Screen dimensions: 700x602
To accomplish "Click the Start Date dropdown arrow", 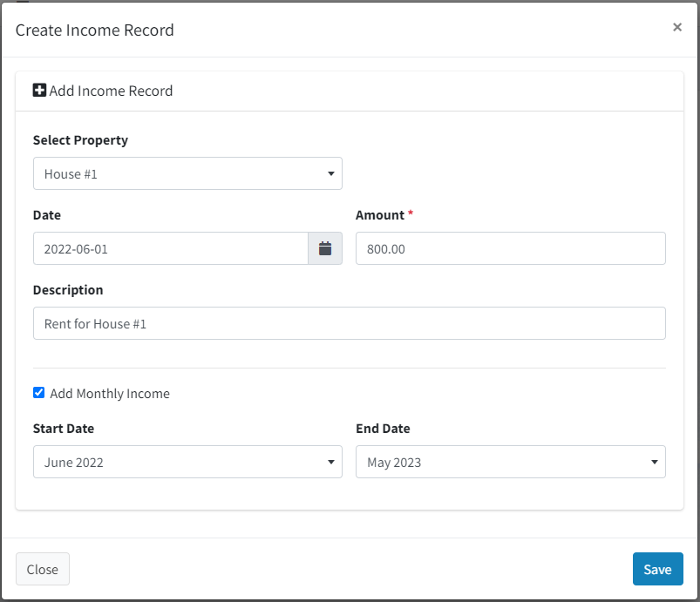I will pyautogui.click(x=330, y=463).
